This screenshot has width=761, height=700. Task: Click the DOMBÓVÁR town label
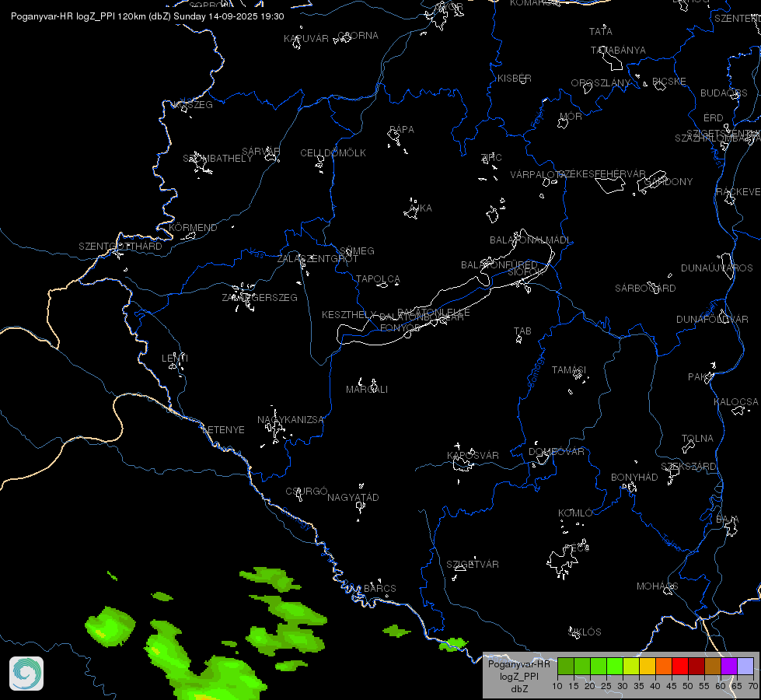[557, 452]
